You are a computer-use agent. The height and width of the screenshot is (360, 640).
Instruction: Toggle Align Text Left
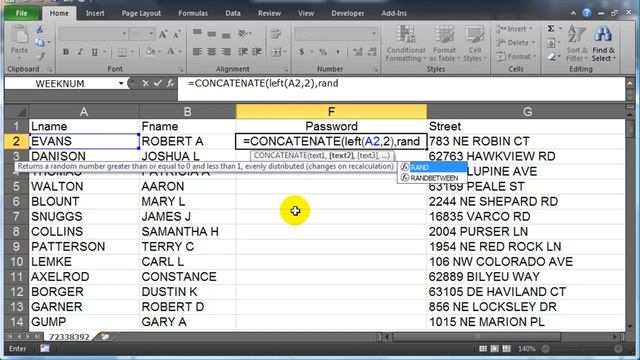tap(197, 52)
